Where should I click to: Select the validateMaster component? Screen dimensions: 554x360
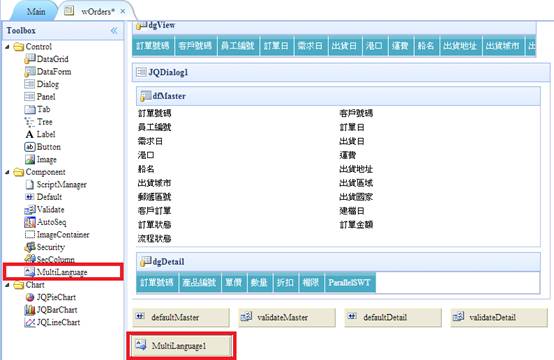coord(287,317)
